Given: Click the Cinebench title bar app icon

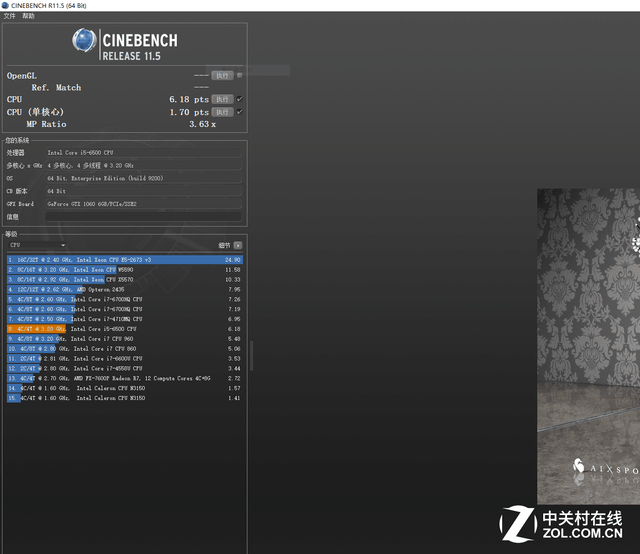Looking at the screenshot, I should pos(5,5).
